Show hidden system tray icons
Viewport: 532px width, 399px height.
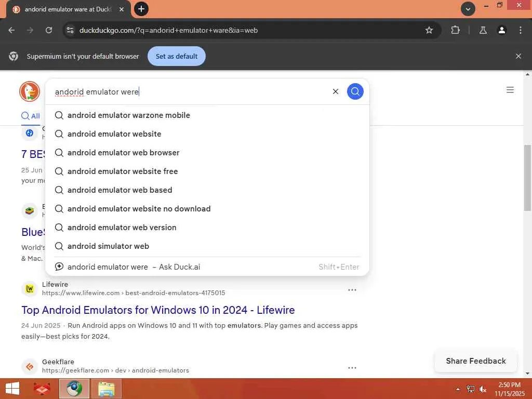point(458,389)
